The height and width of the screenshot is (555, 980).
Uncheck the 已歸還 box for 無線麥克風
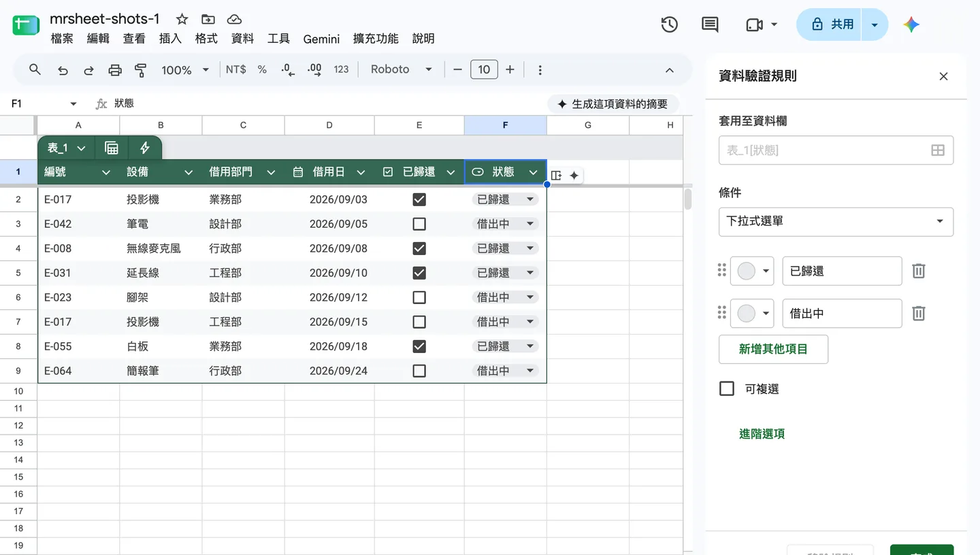click(419, 248)
